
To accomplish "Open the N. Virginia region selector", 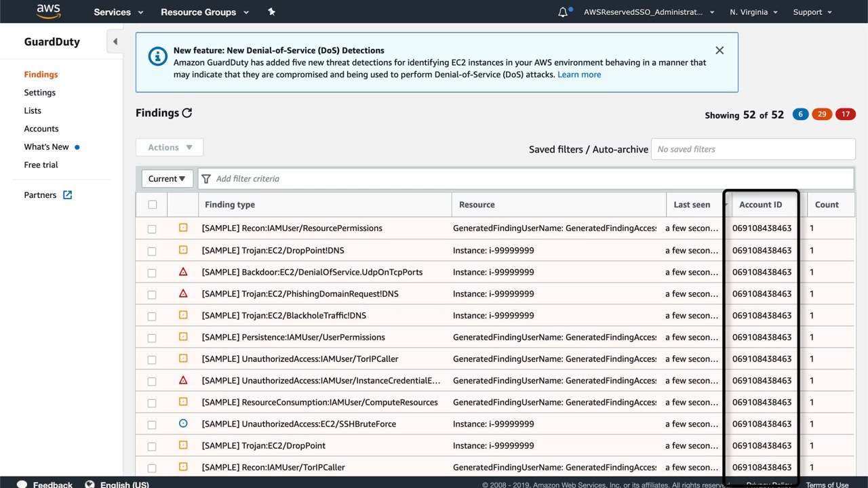I will [753, 12].
